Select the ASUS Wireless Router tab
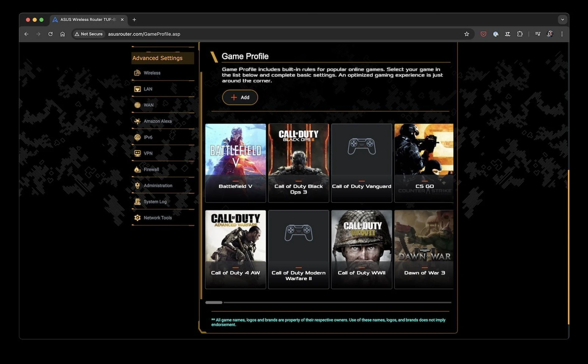The height and width of the screenshot is (364, 588). [x=89, y=20]
